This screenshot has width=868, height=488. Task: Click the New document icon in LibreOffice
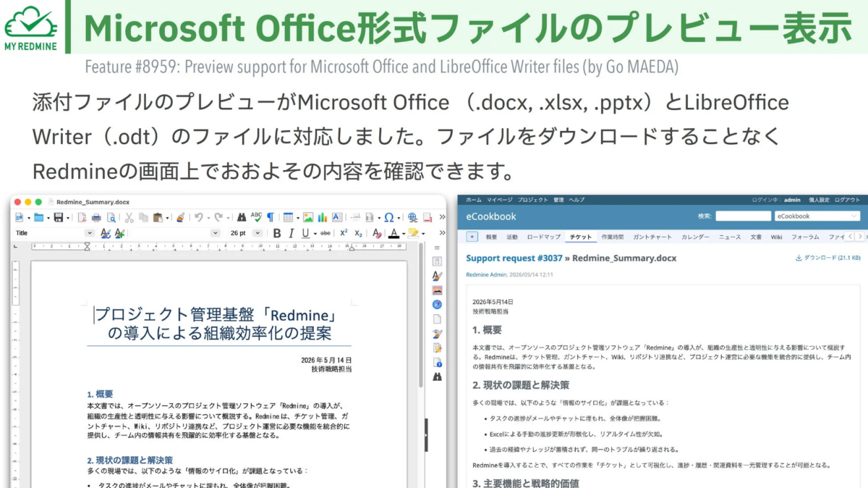pos(18,216)
